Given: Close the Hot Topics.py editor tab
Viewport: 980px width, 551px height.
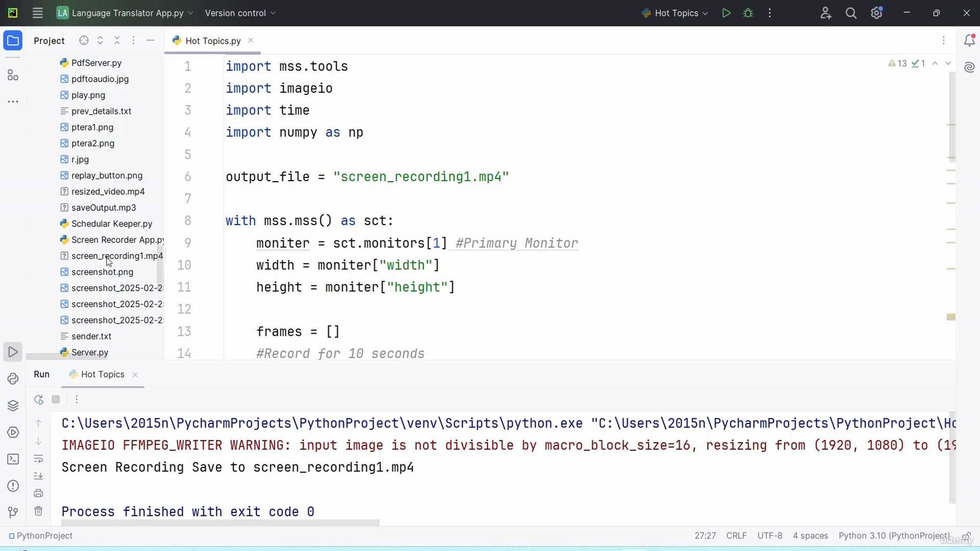Looking at the screenshot, I should coord(251,40).
